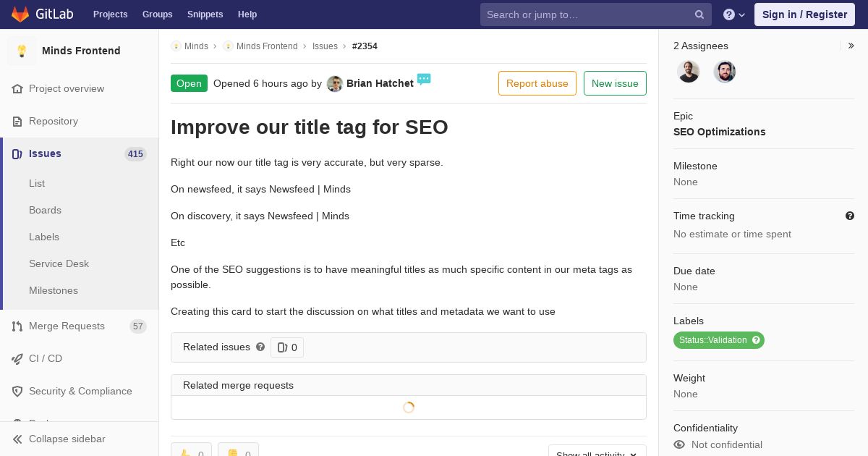
Task: Click the CI / CD rocket icon
Action: coord(17,358)
